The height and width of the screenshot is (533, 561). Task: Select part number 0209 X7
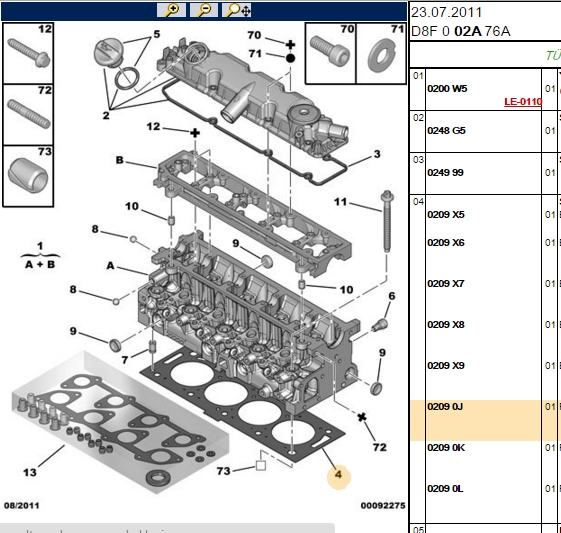tap(446, 284)
